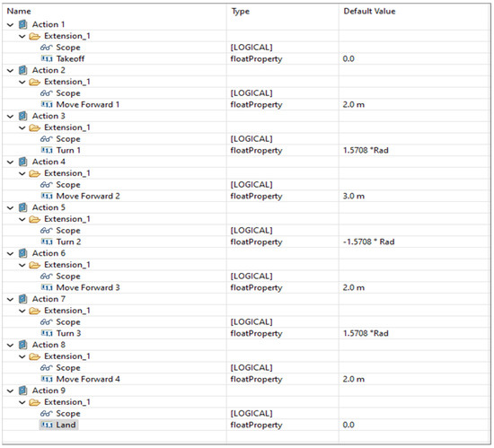Click the Extension_1 folder icon under Action 2

click(x=34, y=82)
